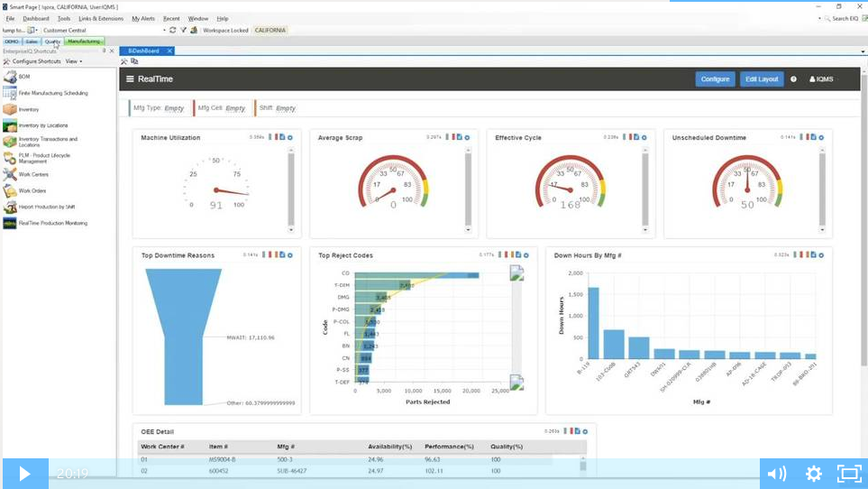
Task: Click the tools icon under BiDashboard tab
Action: click(124, 61)
